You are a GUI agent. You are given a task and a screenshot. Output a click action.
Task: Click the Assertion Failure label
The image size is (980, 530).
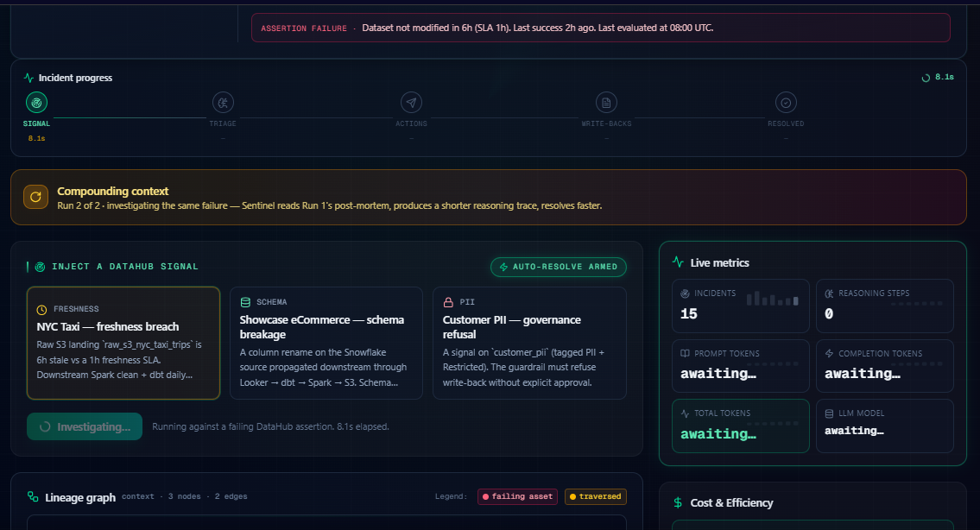tap(304, 28)
